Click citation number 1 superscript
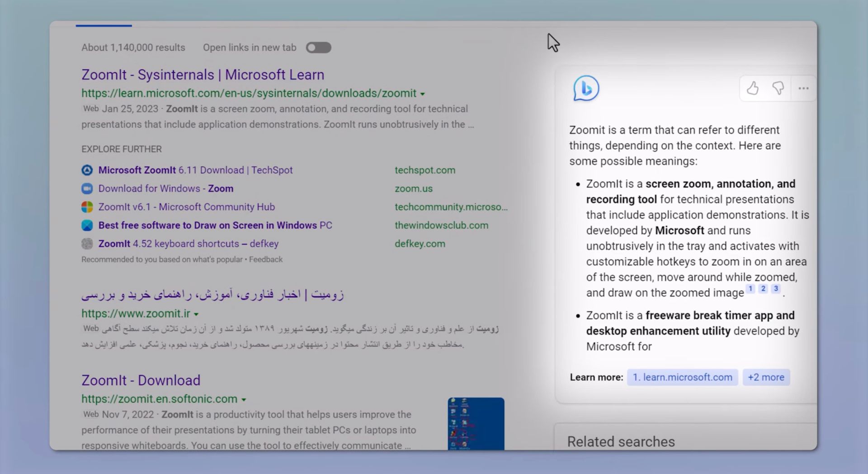 (x=750, y=289)
